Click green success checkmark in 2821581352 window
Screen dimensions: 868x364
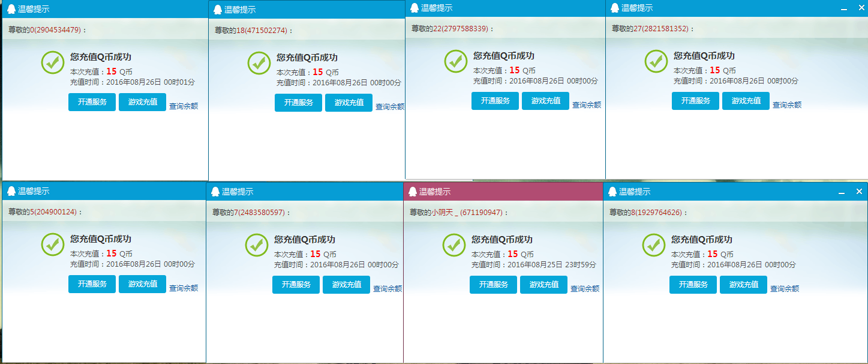(x=656, y=61)
